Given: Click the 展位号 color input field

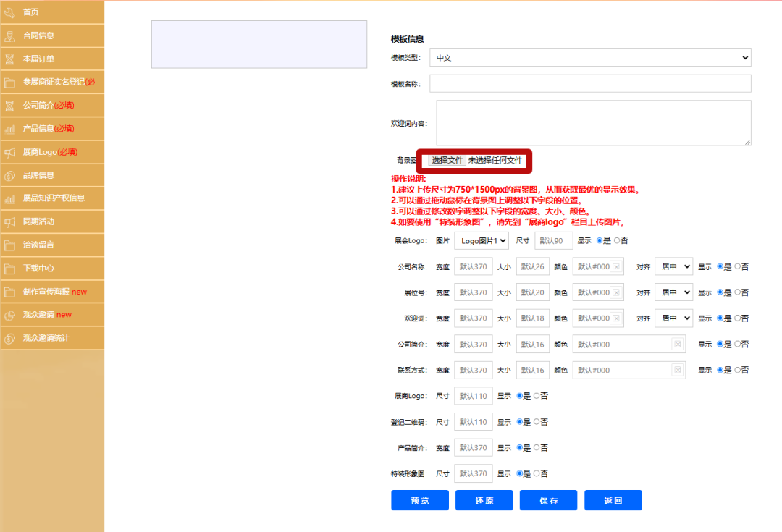Looking at the screenshot, I should [598, 292].
